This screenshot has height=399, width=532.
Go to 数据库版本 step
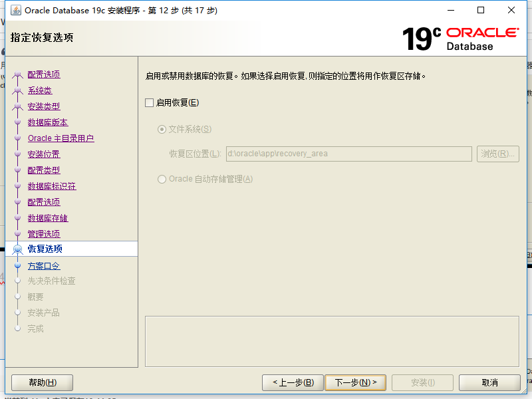[x=48, y=122]
